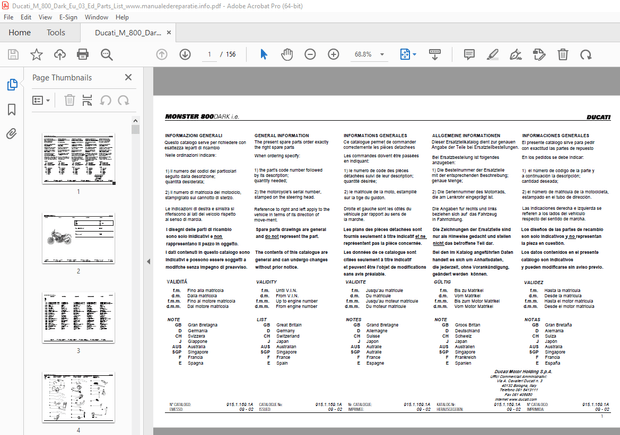
Task: Delete with the toolbar trash icon
Action: pyautogui.click(x=563, y=55)
